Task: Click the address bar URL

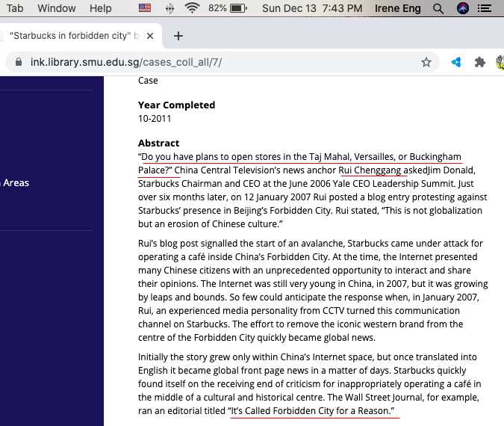Action: (x=125, y=63)
